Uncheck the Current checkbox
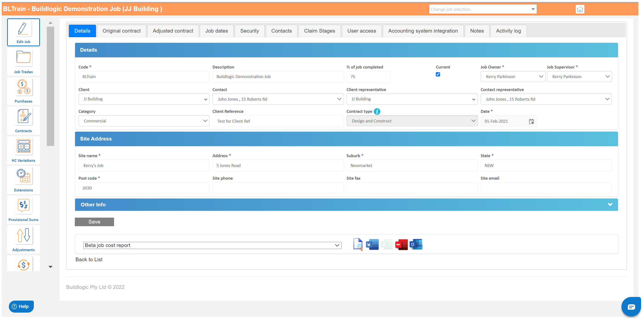Screen dimensions: 644x318 [x=438, y=74]
